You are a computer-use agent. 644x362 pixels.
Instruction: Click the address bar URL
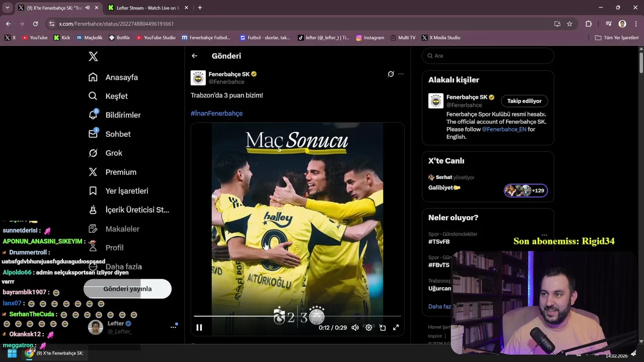116,24
